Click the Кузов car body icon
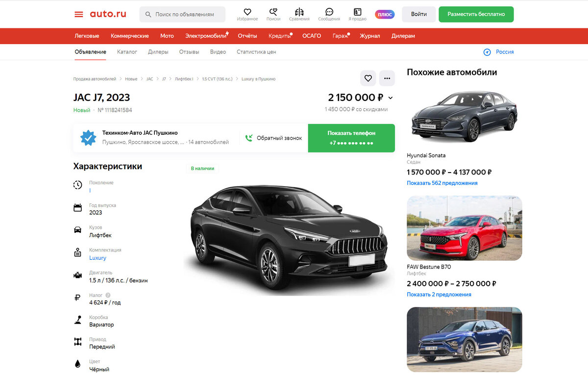This screenshot has height=375, width=588. tap(78, 230)
